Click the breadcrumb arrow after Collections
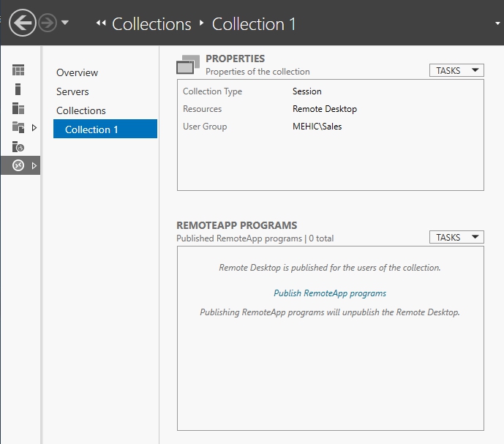This screenshot has width=504, height=444. (202, 23)
